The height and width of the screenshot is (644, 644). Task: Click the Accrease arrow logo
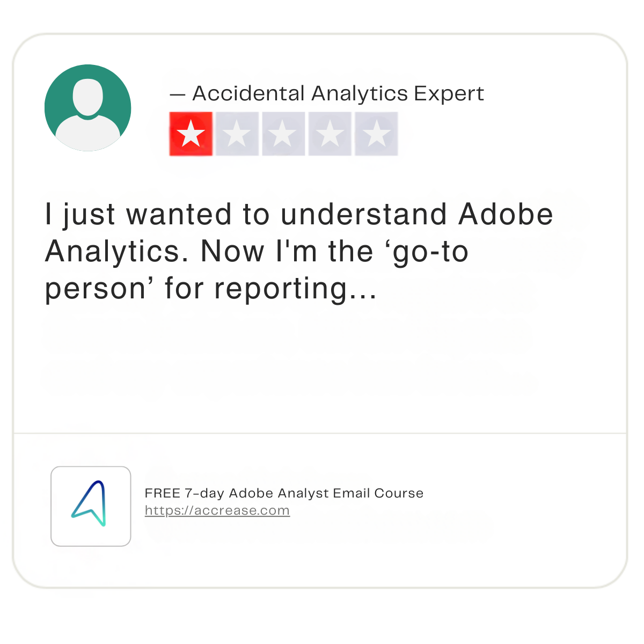tap(90, 503)
